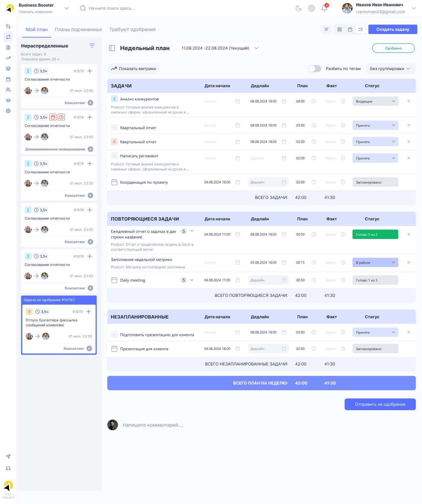This screenshot has width=422, height=504.
Task: Remove Заполнение недельной метрики row with X
Action: 409,262
